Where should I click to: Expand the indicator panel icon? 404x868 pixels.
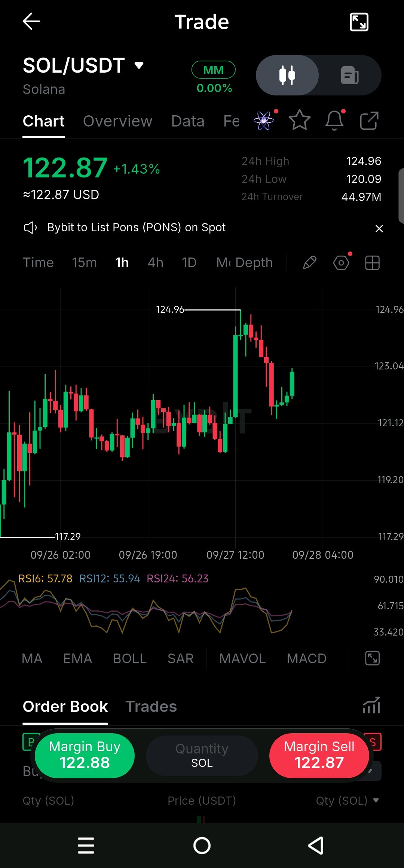coord(372,658)
